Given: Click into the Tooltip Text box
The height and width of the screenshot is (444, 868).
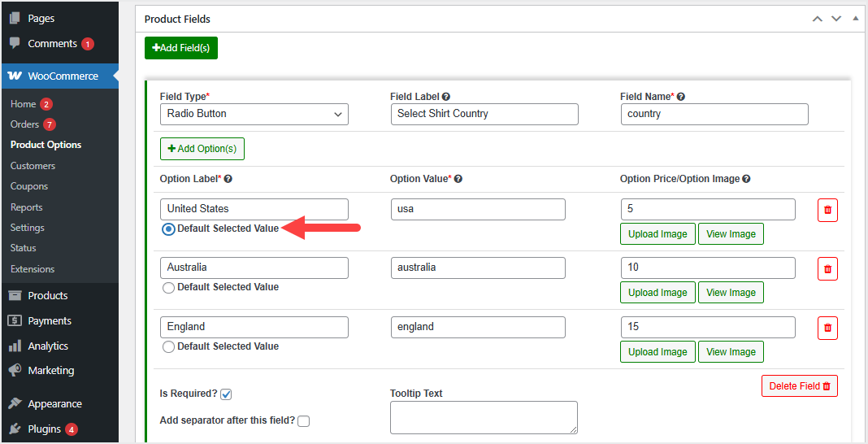Looking at the screenshot, I should pos(484,417).
